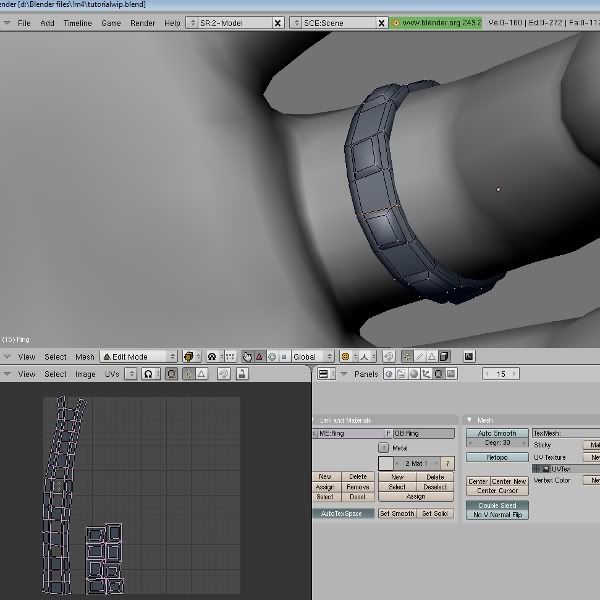Select the translate manipulator triangle icon
Viewport: 600px width, 600px height.
[259, 357]
